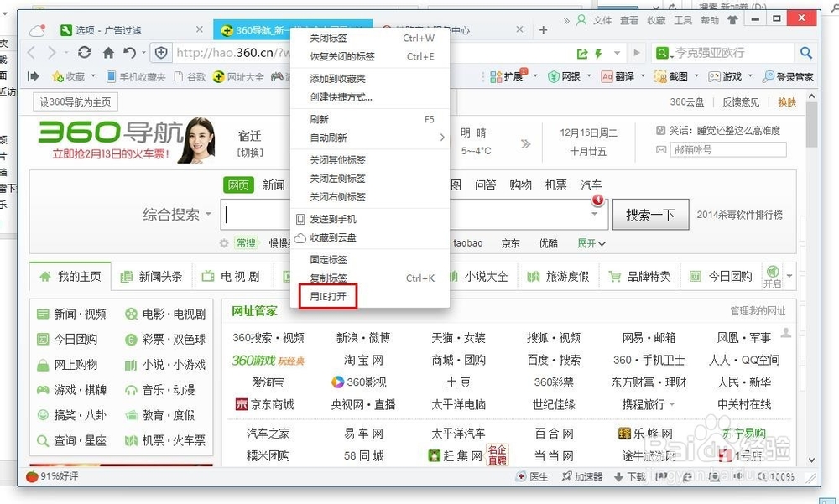This screenshot has width=839, height=504.
Task: Open the 文件 menu in title bar
Action: [602, 20]
